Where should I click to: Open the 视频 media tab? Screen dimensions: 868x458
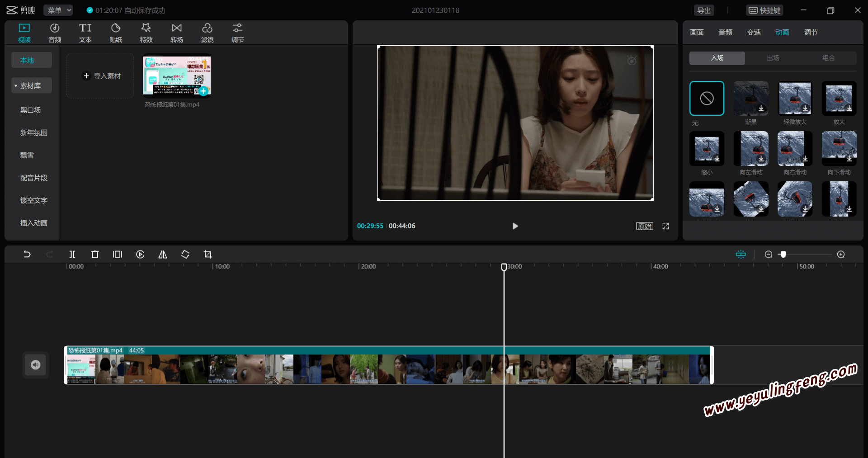[24, 33]
